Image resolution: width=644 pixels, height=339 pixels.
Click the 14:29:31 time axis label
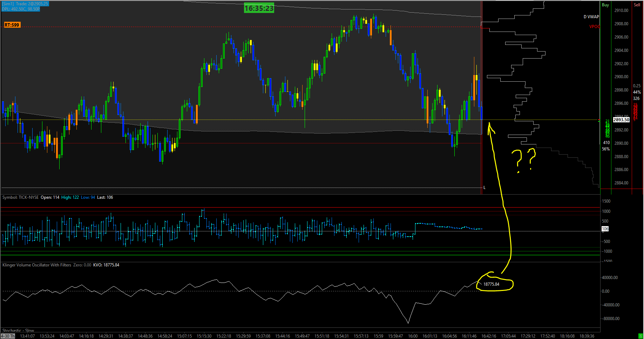[106, 336]
